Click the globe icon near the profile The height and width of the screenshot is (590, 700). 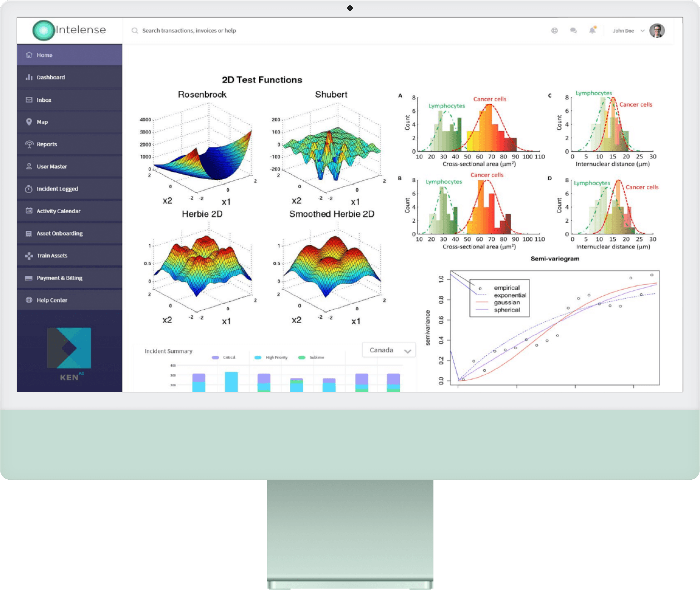[555, 30]
